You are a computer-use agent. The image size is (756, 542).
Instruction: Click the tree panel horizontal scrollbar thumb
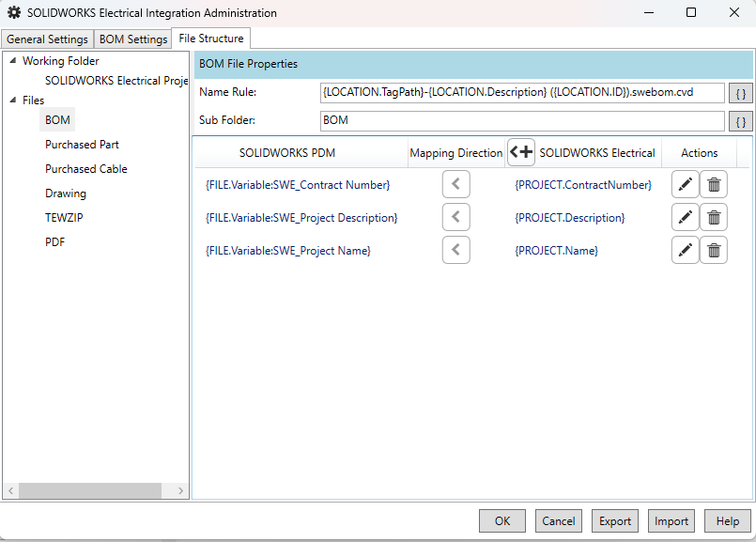90,491
